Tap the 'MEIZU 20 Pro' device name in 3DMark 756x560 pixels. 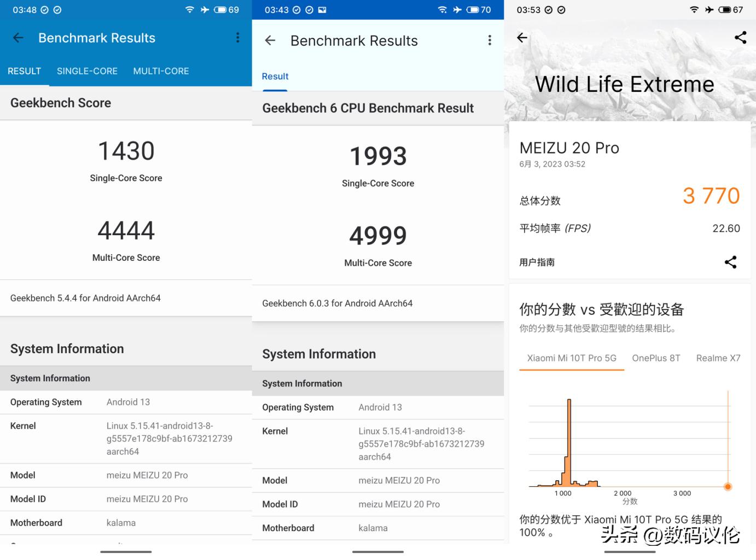(x=569, y=148)
